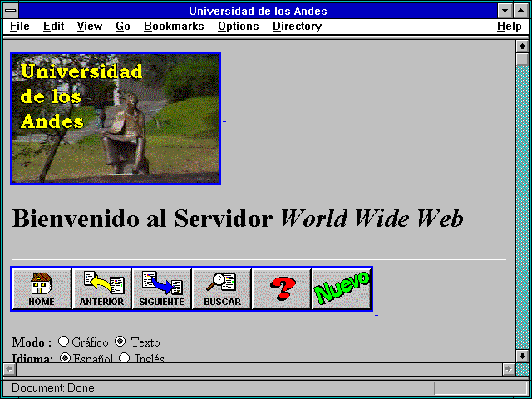Open the File menu
Screen dimensions: 532x399
click(20, 27)
